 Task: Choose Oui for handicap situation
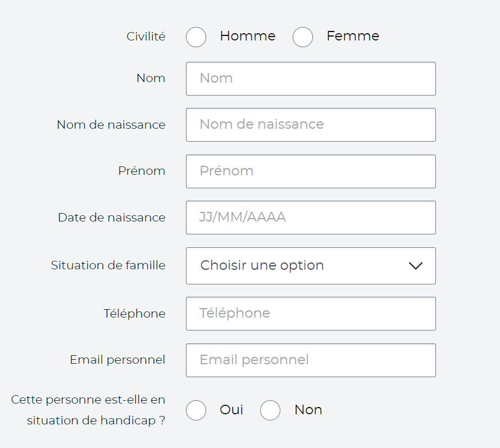[x=196, y=410]
